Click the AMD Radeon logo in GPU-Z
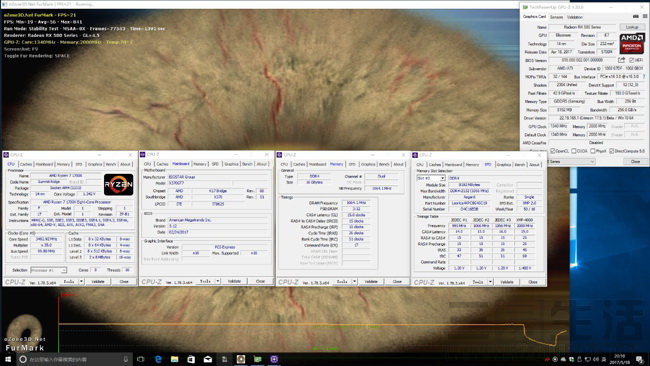This screenshot has width=650, height=366. 632,44
